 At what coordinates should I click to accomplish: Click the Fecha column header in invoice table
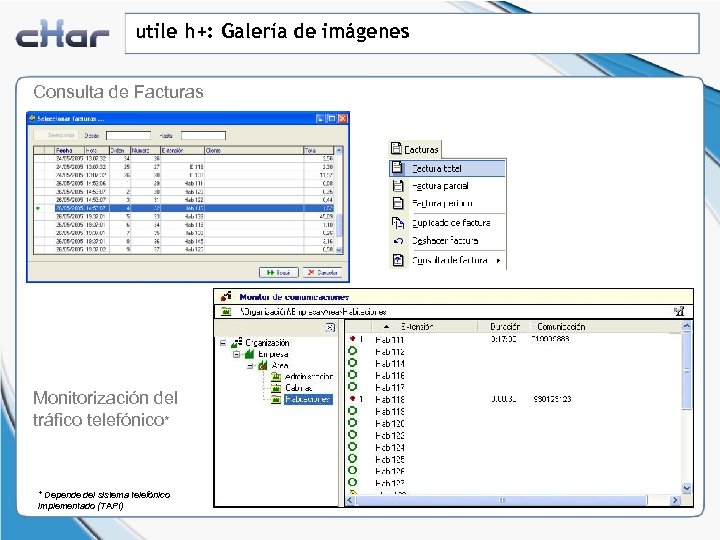pyautogui.click(x=69, y=150)
